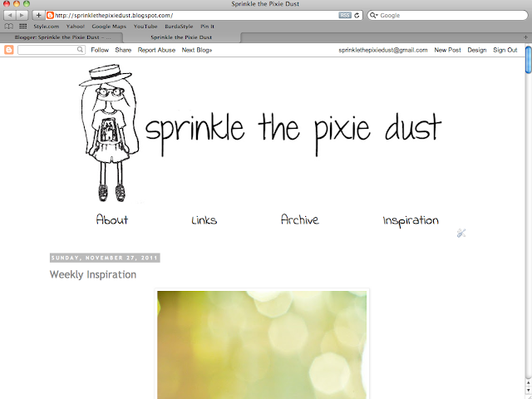Click the browser Forward arrow button
532x399 pixels.
(x=22, y=15)
